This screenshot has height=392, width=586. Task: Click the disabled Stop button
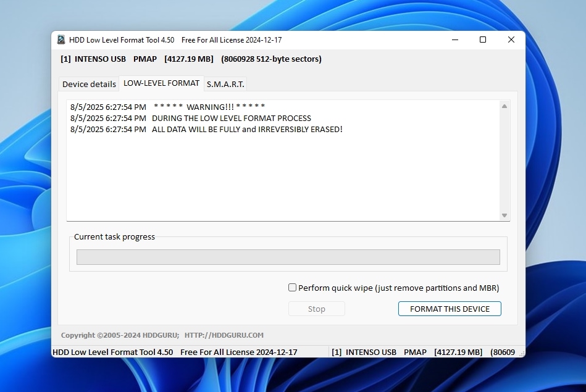[x=317, y=309]
